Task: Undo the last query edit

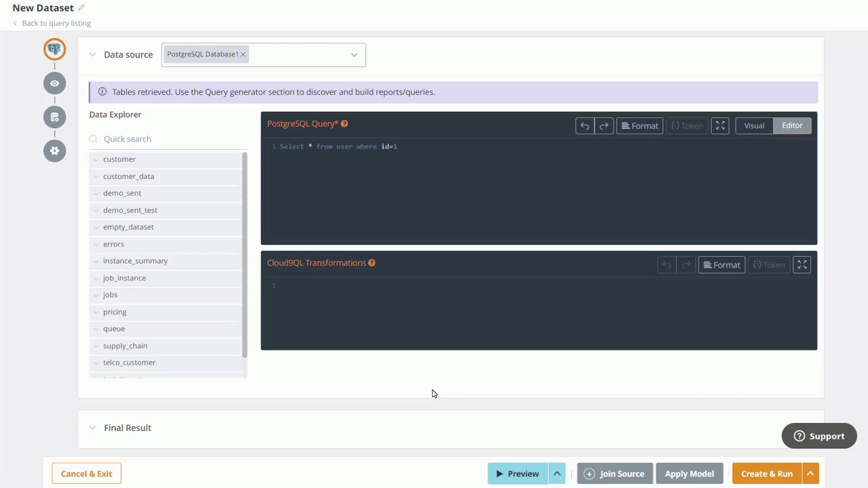Action: tap(585, 125)
